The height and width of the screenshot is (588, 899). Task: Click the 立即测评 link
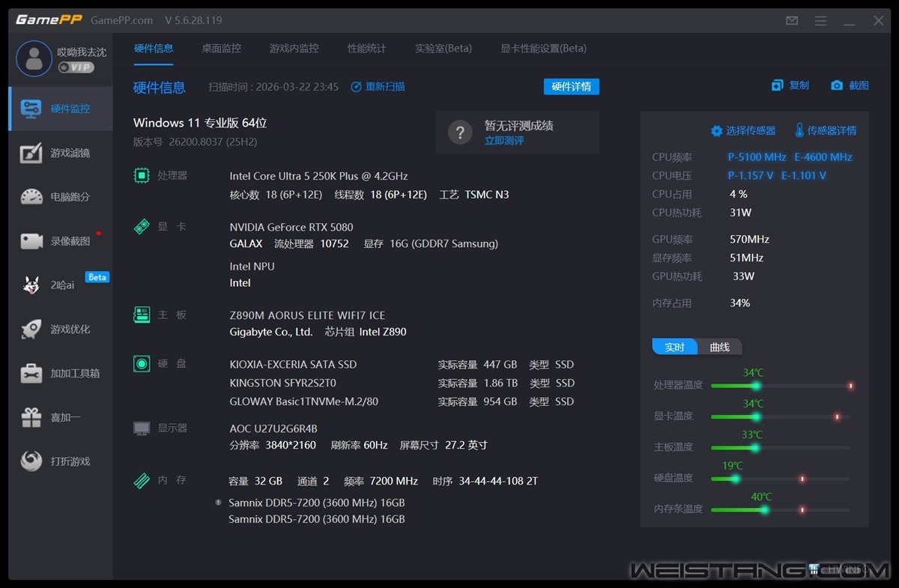(504, 141)
